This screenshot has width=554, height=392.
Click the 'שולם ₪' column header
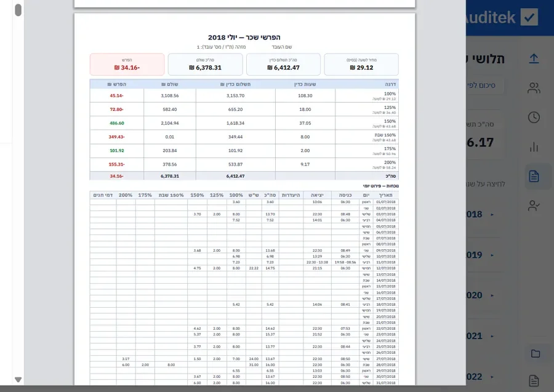click(170, 84)
